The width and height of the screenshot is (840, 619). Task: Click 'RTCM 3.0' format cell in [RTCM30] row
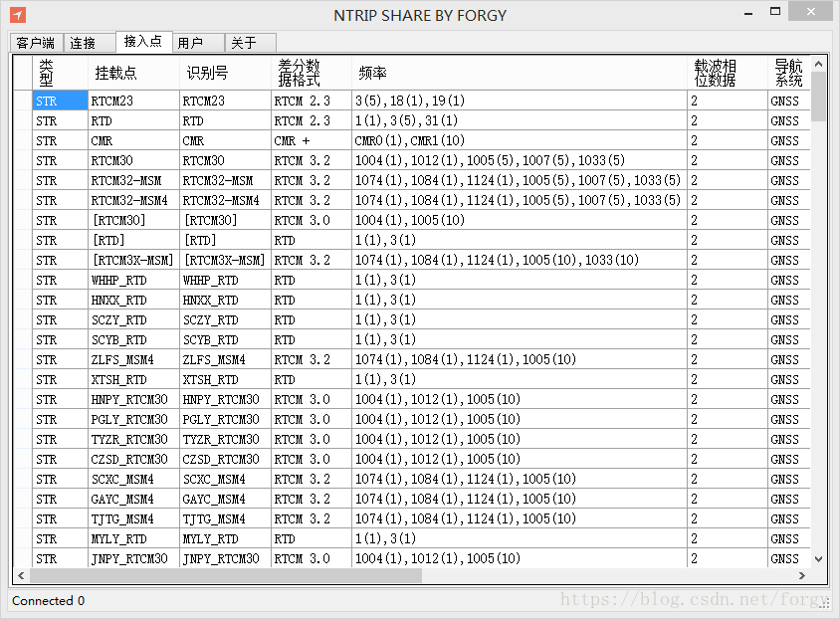click(312, 220)
